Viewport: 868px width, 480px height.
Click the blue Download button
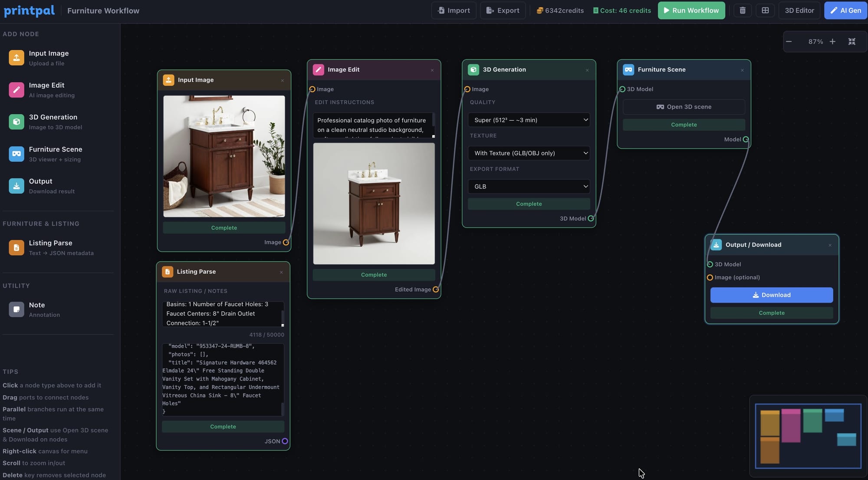[x=771, y=295]
